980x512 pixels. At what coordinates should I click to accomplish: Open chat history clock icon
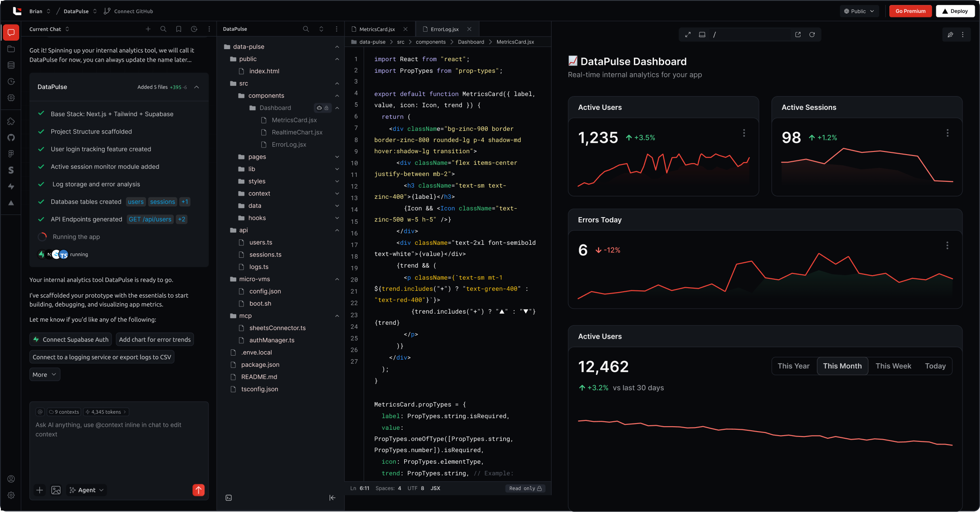click(194, 29)
